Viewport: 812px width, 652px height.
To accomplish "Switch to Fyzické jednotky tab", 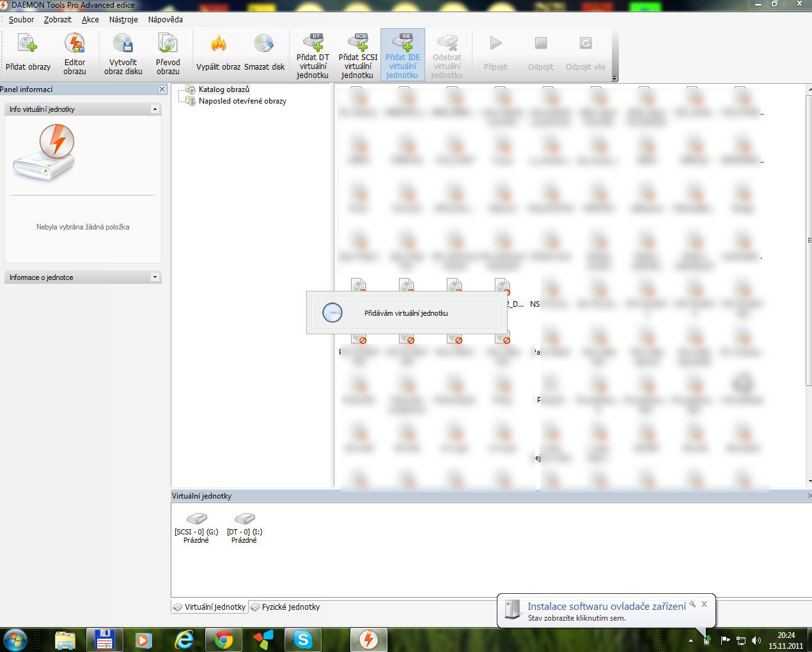I will coord(285,607).
